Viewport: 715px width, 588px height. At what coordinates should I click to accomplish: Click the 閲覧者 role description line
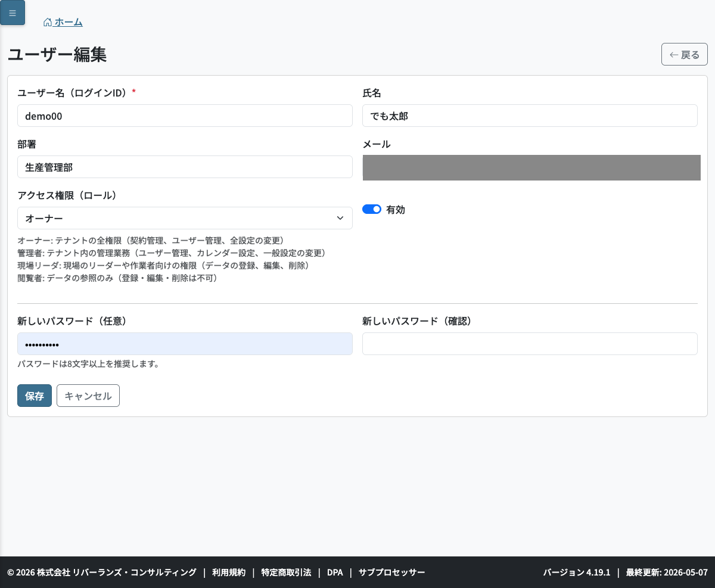[x=117, y=278]
